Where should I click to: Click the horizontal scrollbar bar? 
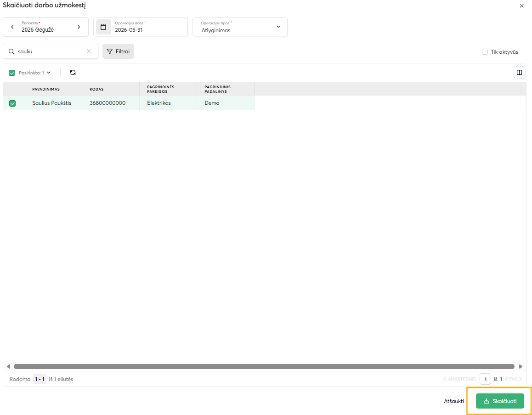[x=264, y=366]
